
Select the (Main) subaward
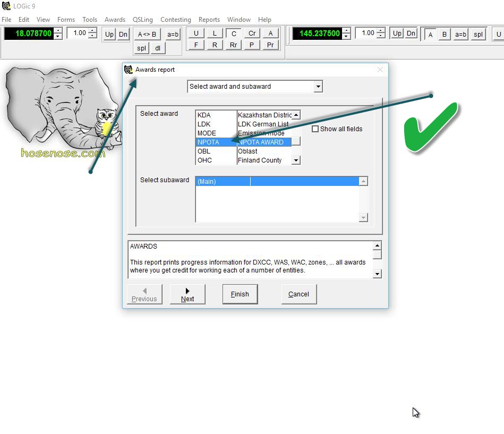pyautogui.click(x=277, y=181)
